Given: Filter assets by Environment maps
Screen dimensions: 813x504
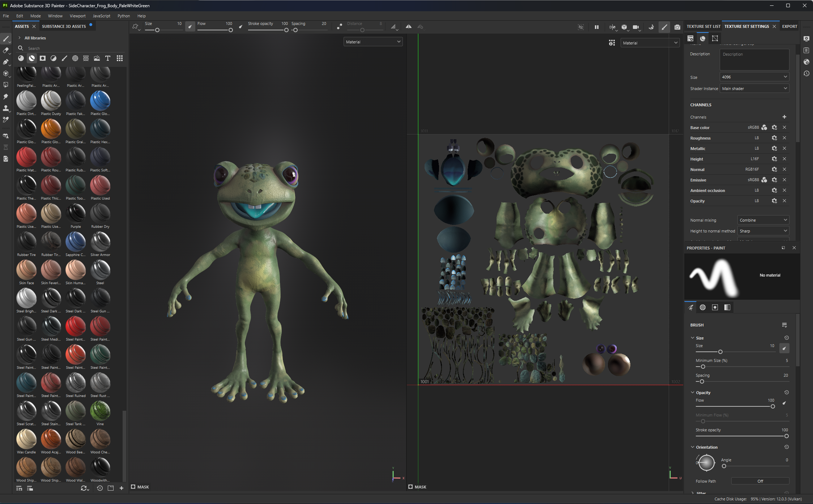Looking at the screenshot, I should 97,58.
